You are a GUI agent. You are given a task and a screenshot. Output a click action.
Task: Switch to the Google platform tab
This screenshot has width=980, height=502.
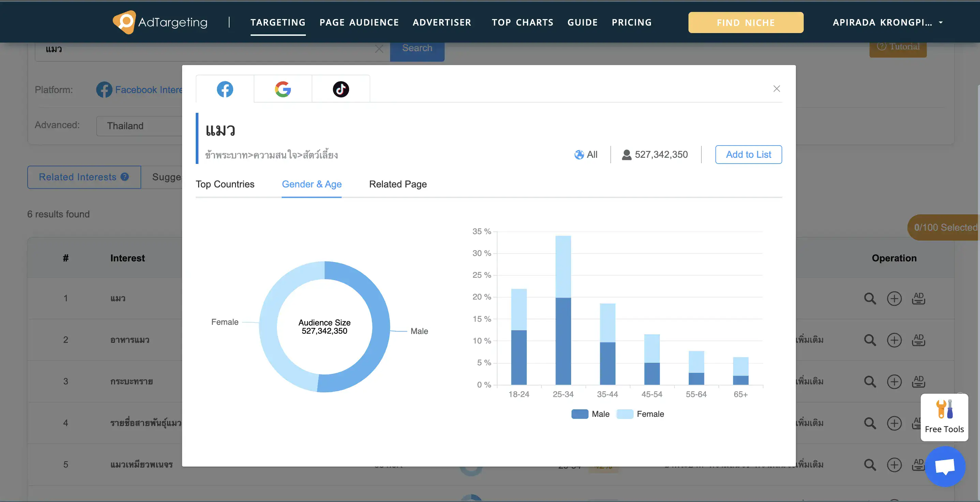coord(283,89)
